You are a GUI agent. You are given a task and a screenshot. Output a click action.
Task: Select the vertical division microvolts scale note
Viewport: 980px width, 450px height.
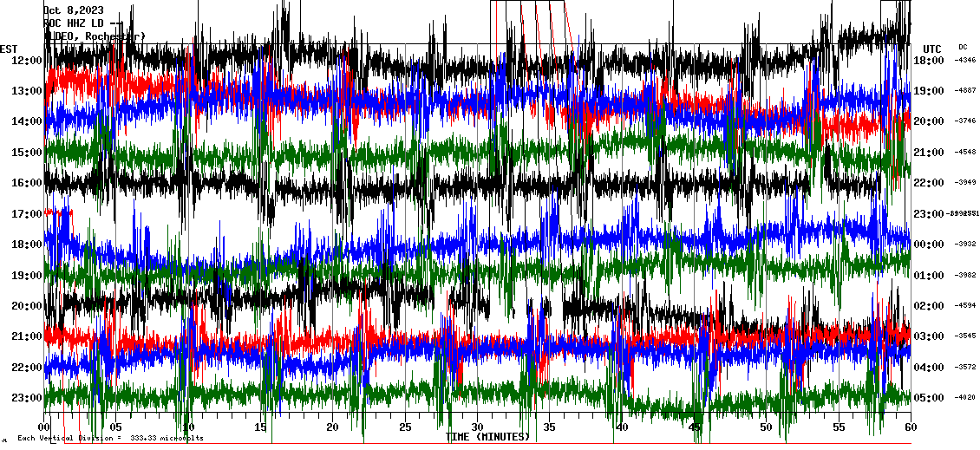click(x=110, y=438)
